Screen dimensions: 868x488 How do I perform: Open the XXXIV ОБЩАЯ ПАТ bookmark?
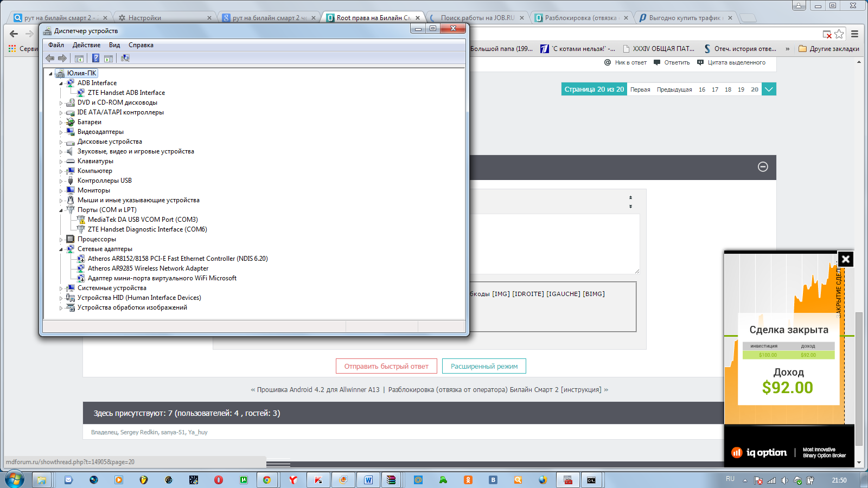pos(659,49)
